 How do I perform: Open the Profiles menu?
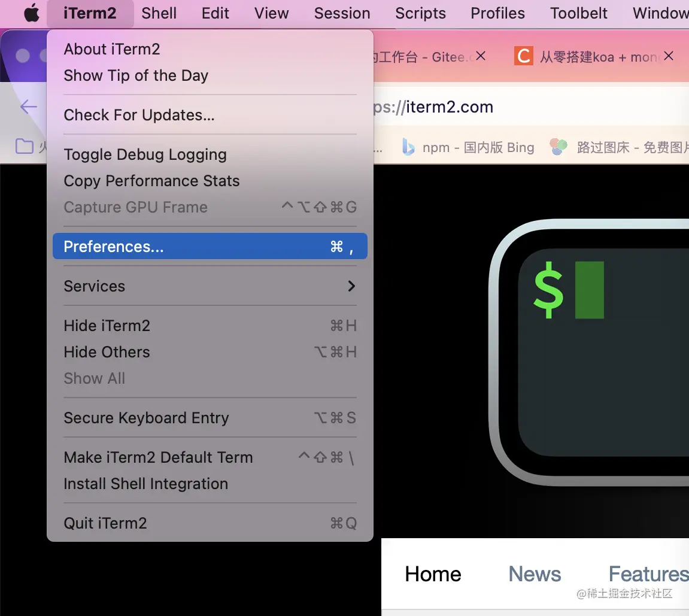click(x=497, y=13)
